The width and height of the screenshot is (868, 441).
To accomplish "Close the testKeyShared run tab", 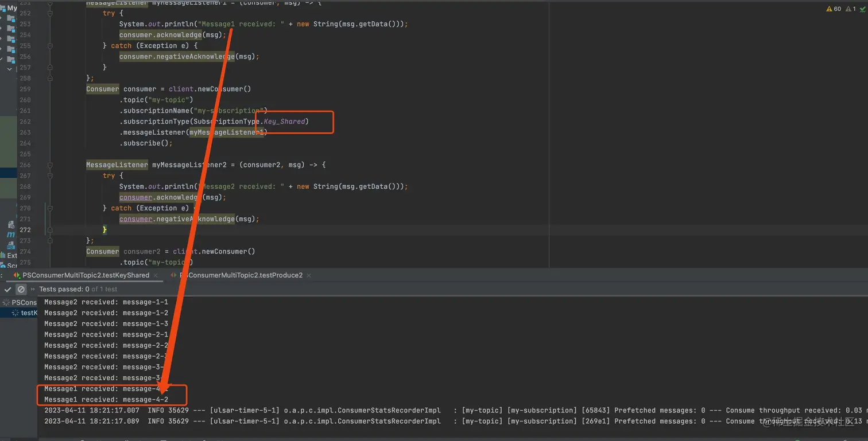I will (x=155, y=275).
